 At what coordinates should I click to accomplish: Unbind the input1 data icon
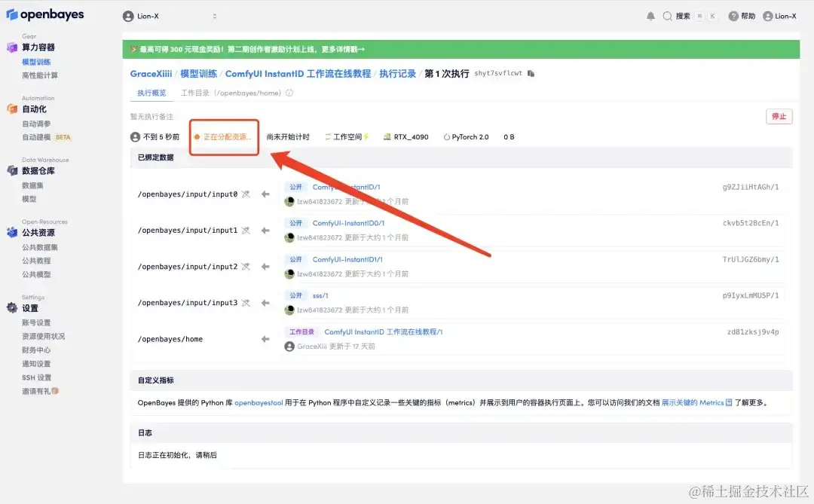[246, 230]
